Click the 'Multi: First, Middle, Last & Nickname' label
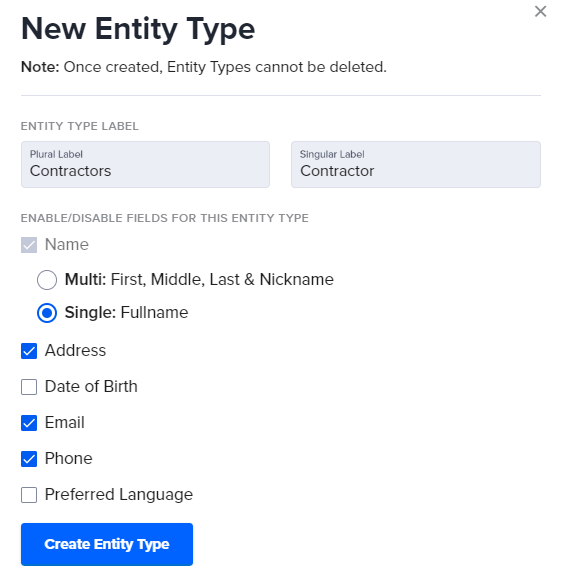 click(199, 280)
